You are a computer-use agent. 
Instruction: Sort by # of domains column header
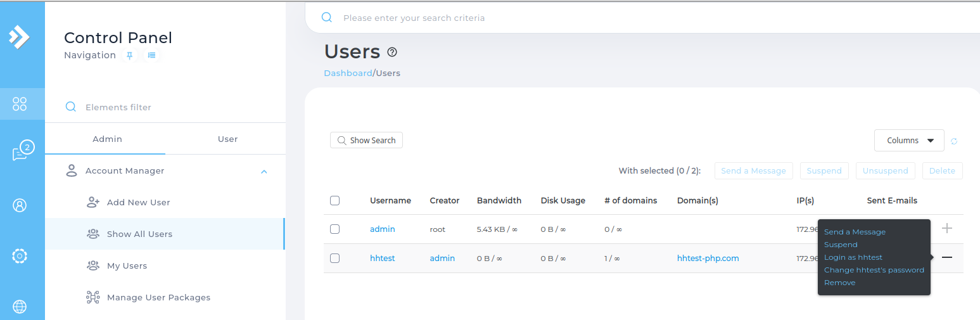[x=630, y=200]
